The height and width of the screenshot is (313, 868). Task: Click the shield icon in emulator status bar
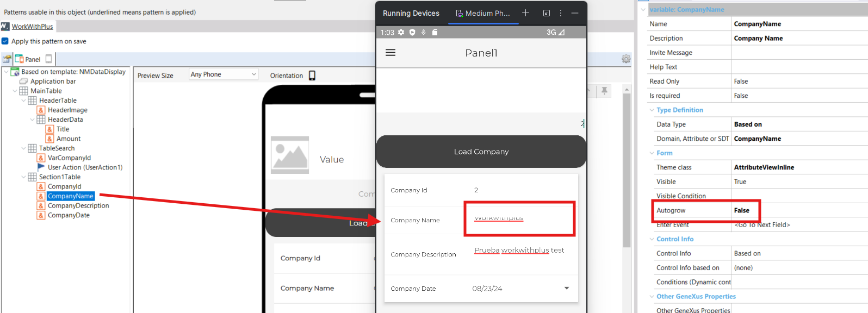coord(412,32)
